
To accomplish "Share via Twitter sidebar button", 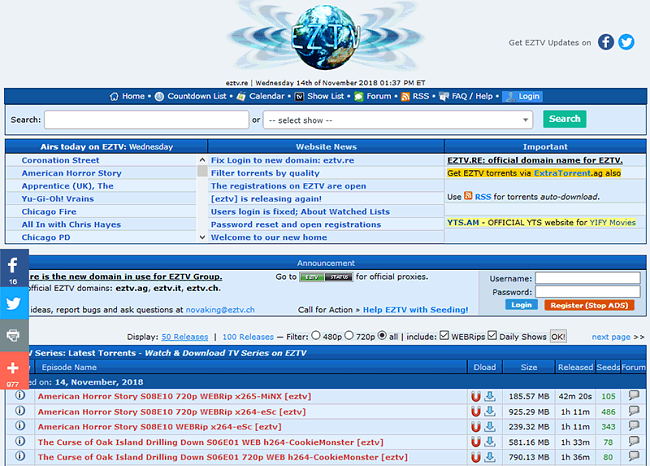I will 14,303.
